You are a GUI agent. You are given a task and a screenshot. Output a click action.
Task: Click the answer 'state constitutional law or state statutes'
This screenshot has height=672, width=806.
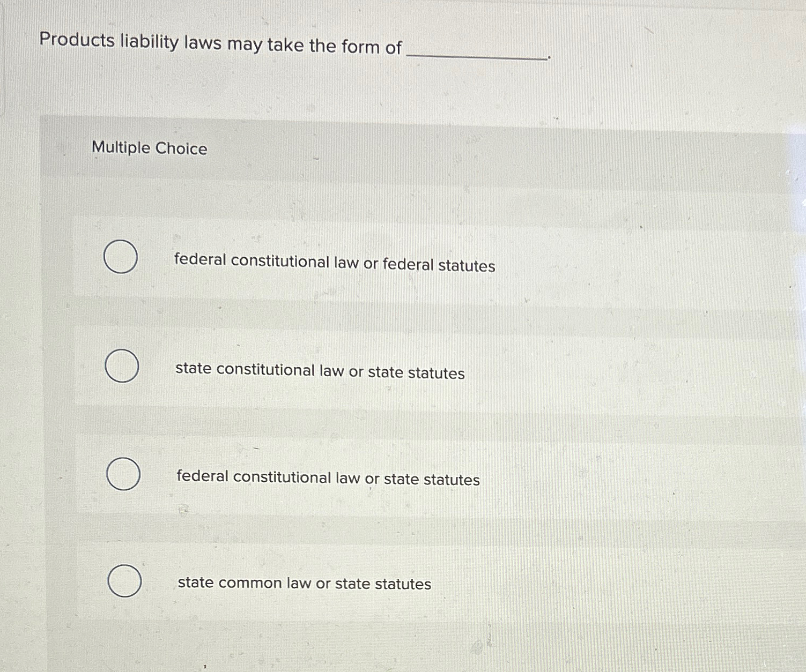point(319,371)
